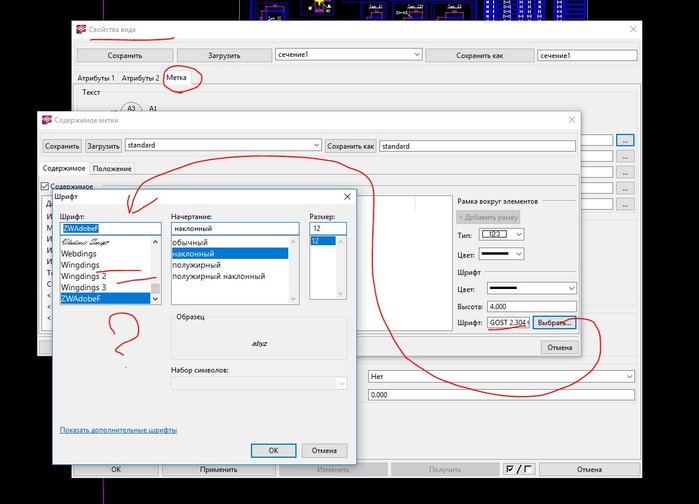699x504 pixels.
Task: Click Показать дополнительные шрифты link
Action: click(x=118, y=430)
